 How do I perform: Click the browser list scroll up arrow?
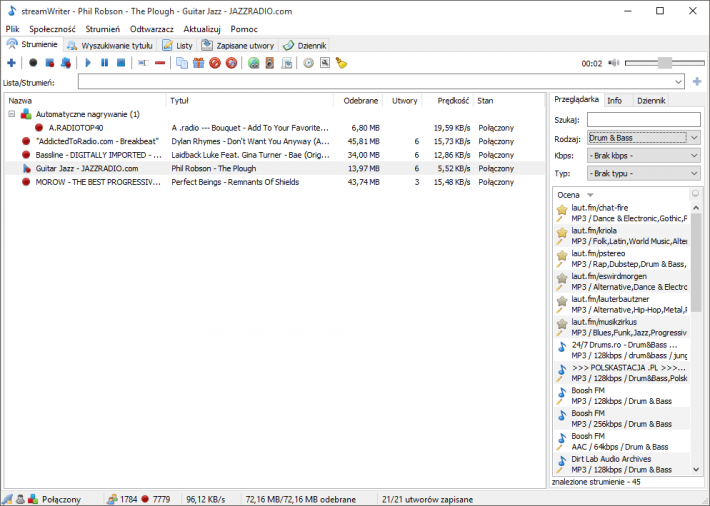pos(696,207)
